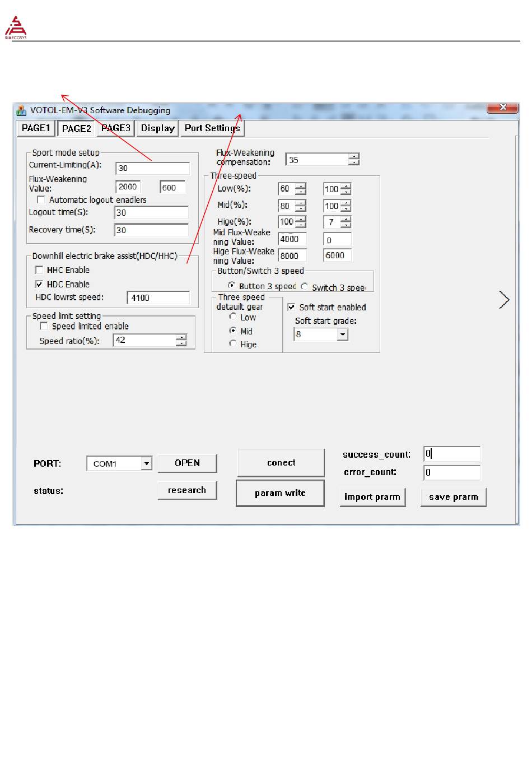532x772 pixels.
Task: Click the Logout time(S) field
Action: 152,213
